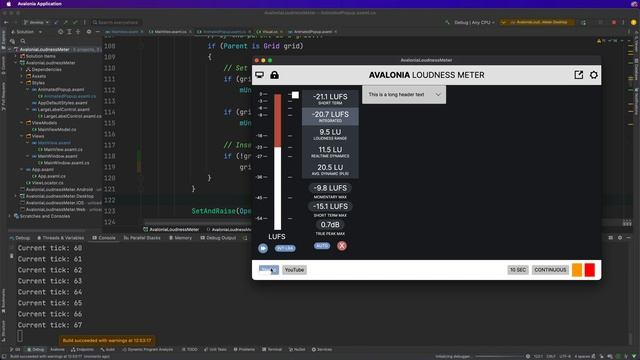Click the stop debug red icon

614,22
